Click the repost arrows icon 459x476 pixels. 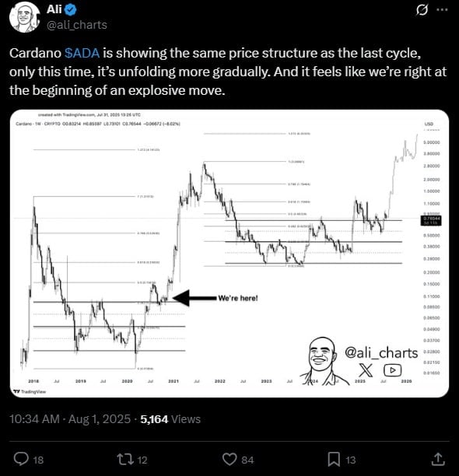tap(126, 460)
